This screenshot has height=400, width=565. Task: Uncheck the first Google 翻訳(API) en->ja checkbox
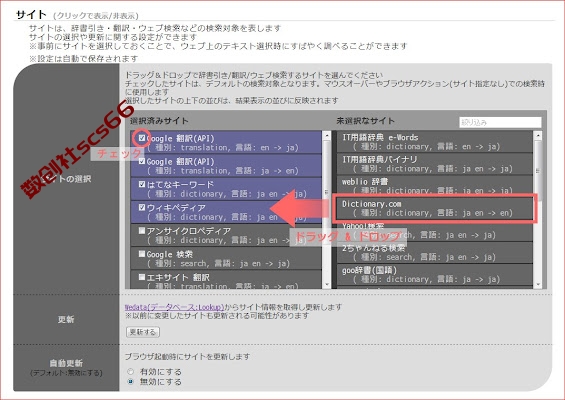tap(142, 138)
